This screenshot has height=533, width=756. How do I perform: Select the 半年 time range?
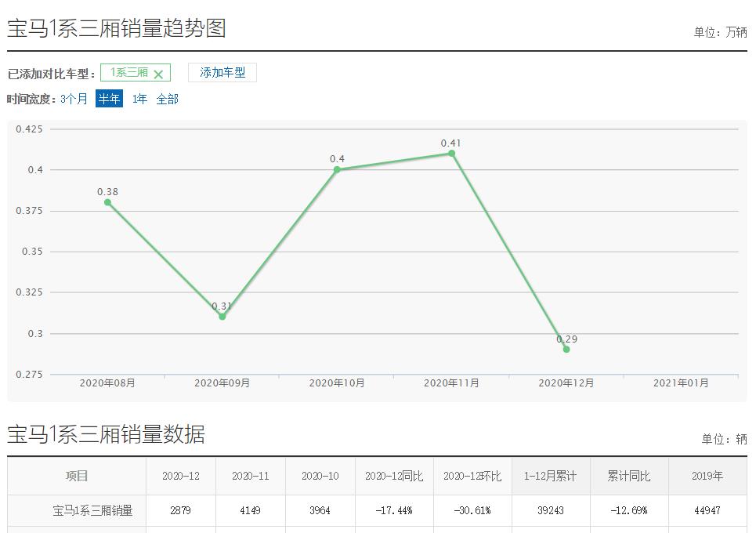109,99
